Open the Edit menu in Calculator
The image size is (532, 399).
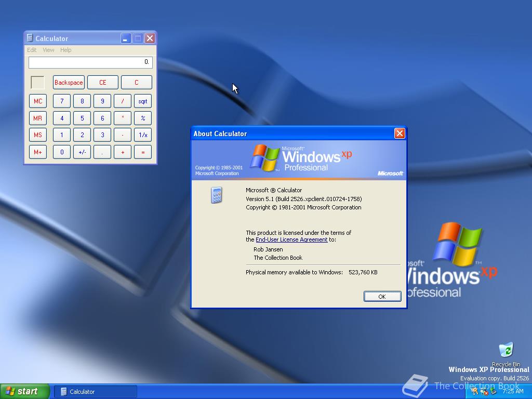[32, 50]
